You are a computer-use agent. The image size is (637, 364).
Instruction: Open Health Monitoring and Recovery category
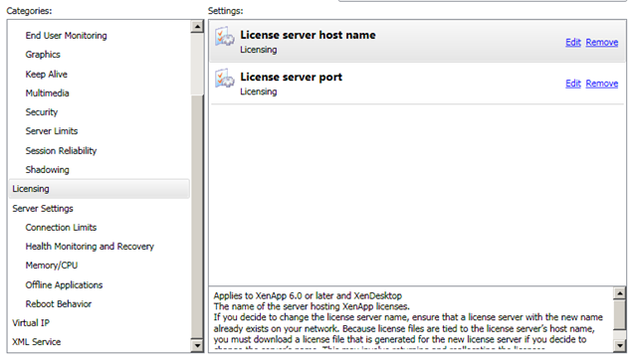[90, 247]
